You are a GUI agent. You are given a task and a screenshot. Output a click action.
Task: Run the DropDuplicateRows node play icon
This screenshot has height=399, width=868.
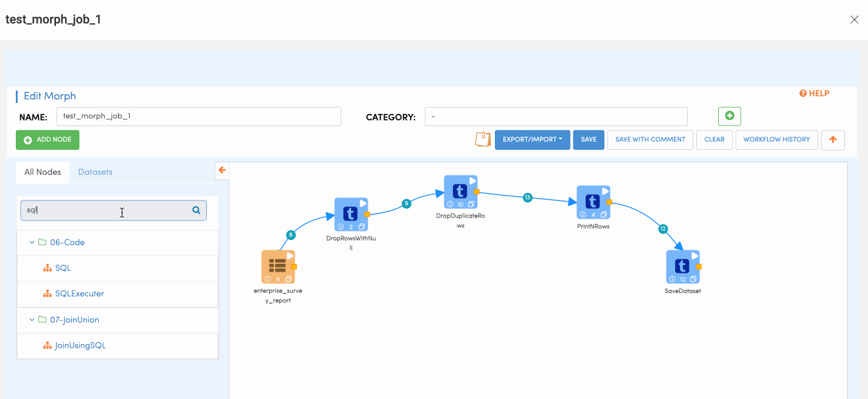[472, 181]
